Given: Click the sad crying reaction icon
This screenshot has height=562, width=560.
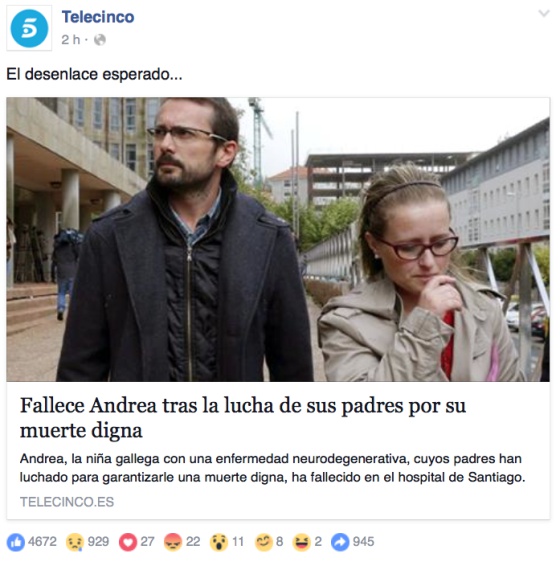Looking at the screenshot, I should [75, 542].
